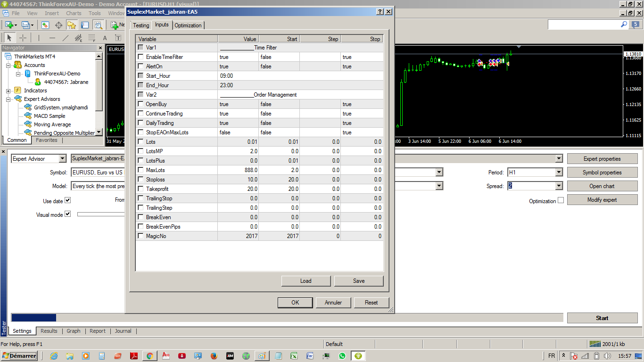The image size is (644, 362).
Task: Click the Annuler button
Action: point(333,303)
